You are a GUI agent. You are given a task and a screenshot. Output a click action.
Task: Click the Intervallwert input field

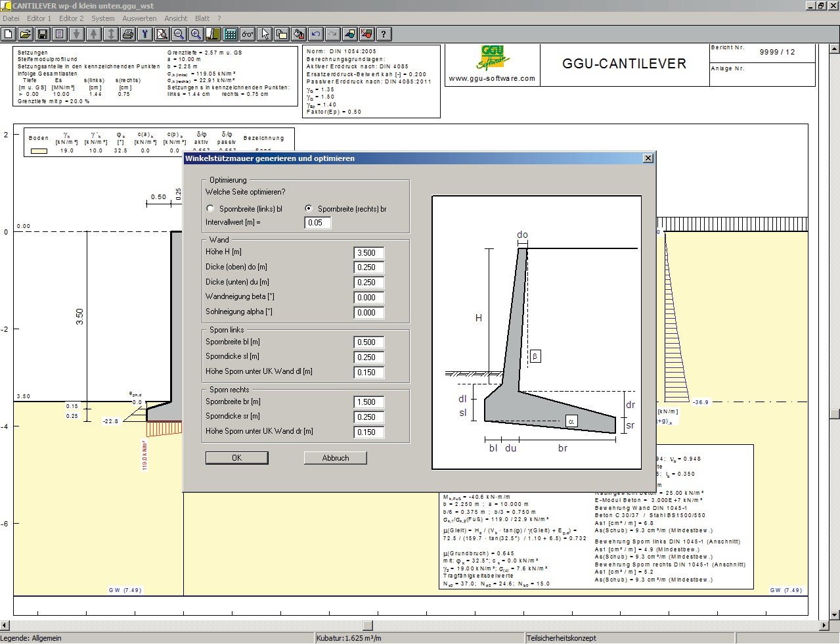tap(318, 223)
